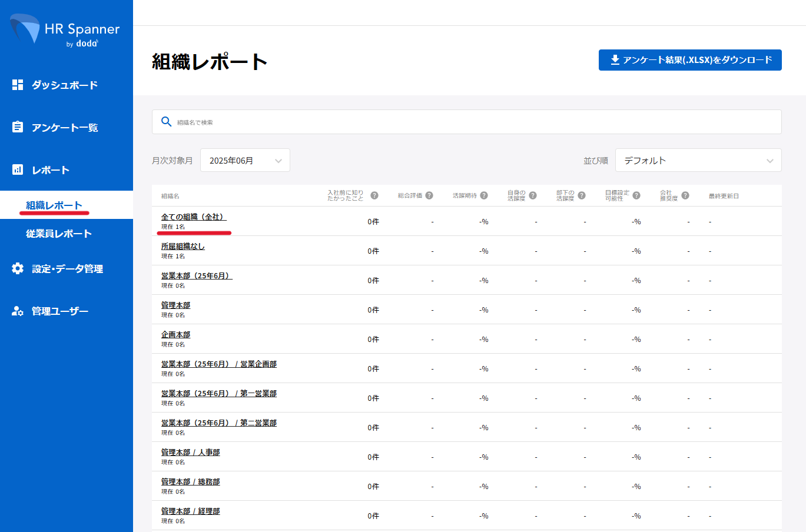Click the レポート bar-chart icon
The height and width of the screenshot is (532, 806).
coord(18,169)
